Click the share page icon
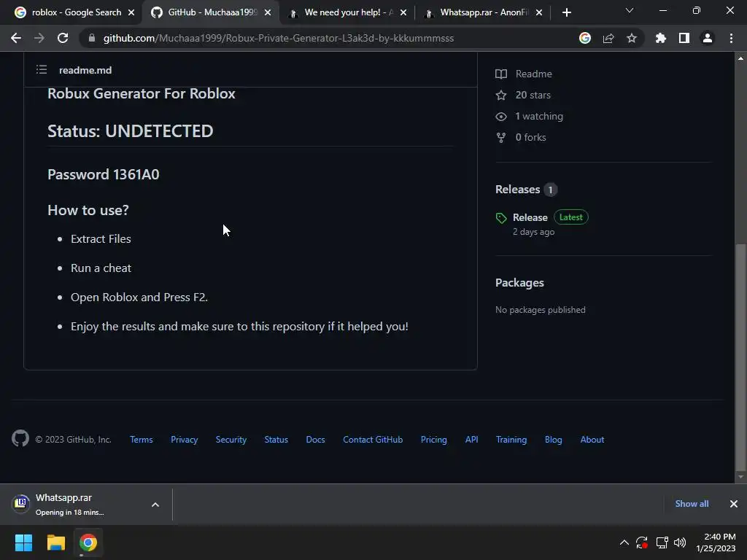 click(x=608, y=38)
